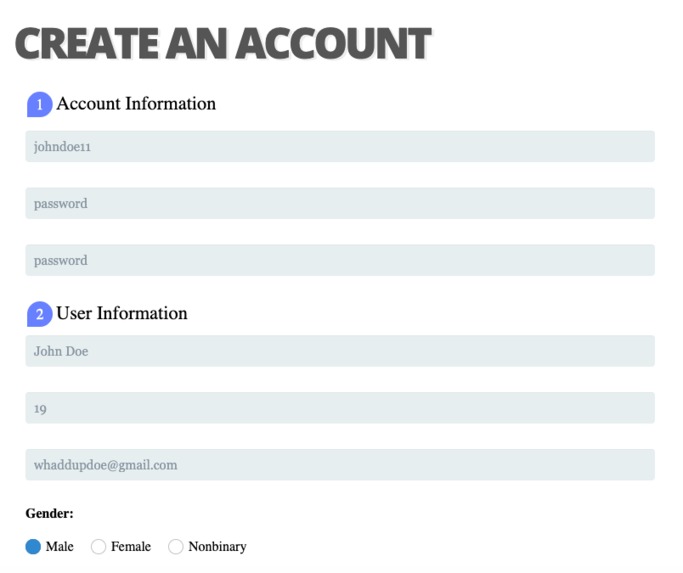Click the step 1 number badge

pos(40,105)
